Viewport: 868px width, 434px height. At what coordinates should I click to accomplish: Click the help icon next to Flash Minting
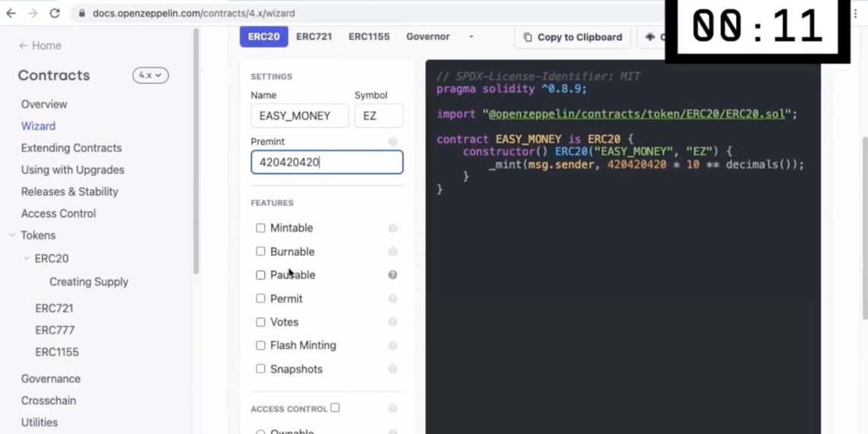pyautogui.click(x=392, y=346)
